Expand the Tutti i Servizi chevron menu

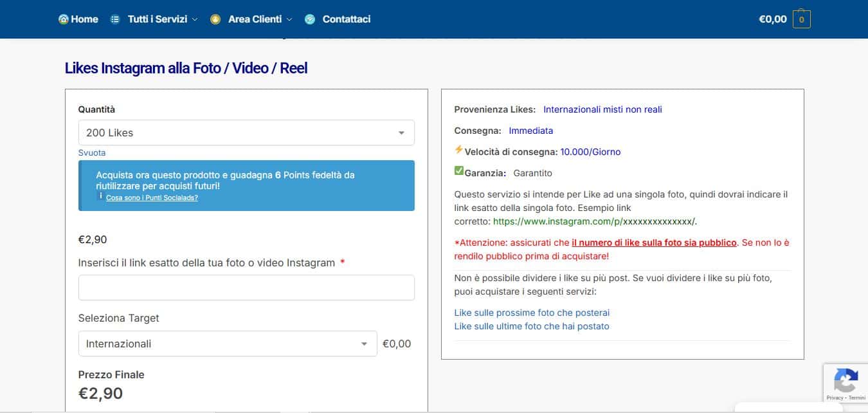(196, 19)
